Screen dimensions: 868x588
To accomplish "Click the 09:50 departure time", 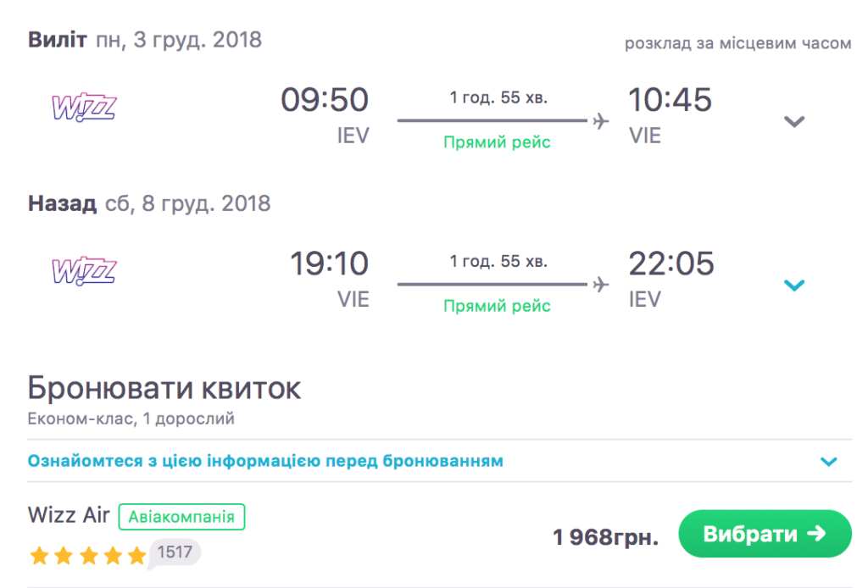I will pyautogui.click(x=325, y=101).
